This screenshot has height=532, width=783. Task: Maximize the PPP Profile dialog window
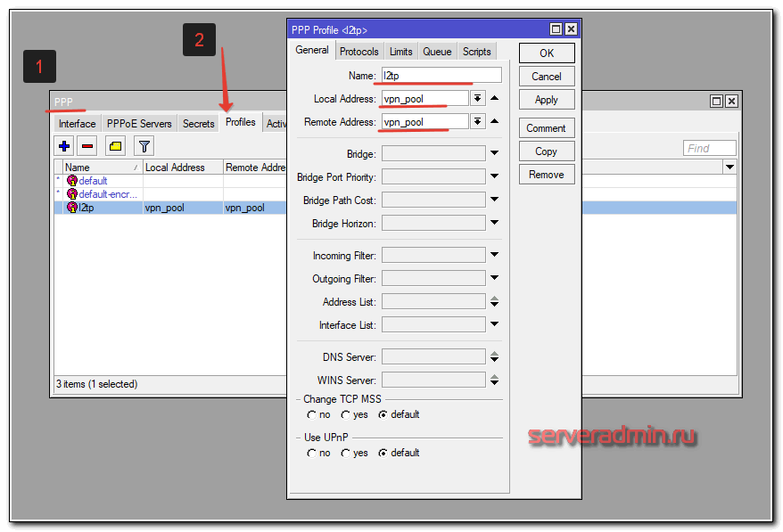pyautogui.click(x=556, y=29)
